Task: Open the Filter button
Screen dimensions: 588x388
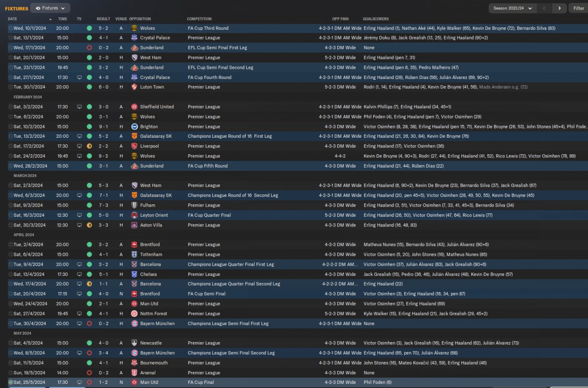Action: point(578,8)
